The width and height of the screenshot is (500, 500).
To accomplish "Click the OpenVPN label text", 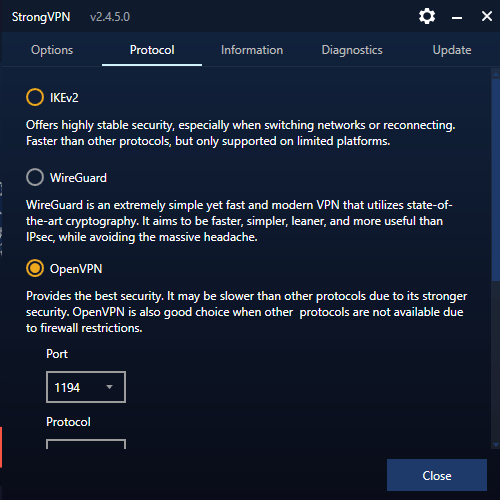I will [76, 269].
